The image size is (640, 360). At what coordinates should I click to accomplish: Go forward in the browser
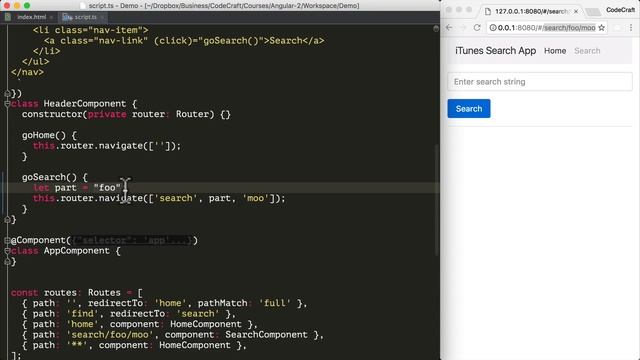[463, 28]
